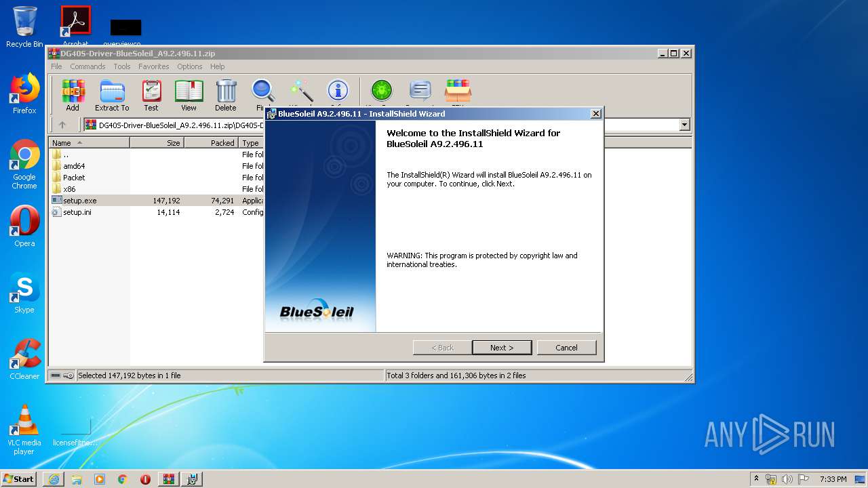
Task: Click the media player taskbar icon
Action: [100, 479]
